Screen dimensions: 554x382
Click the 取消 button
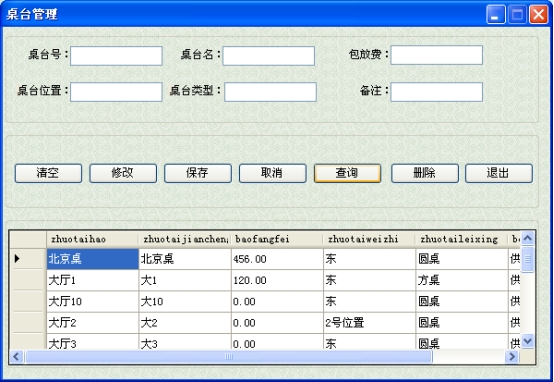272,173
